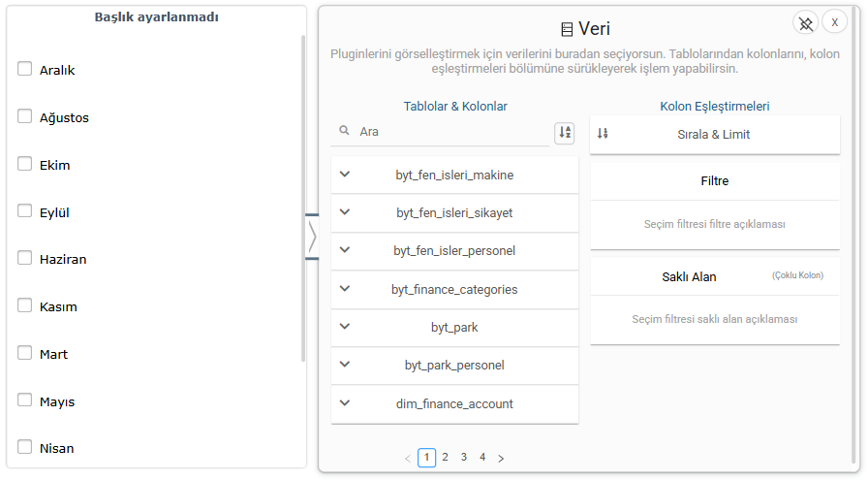
Task: Go to previous page of tables
Action: tap(407, 458)
